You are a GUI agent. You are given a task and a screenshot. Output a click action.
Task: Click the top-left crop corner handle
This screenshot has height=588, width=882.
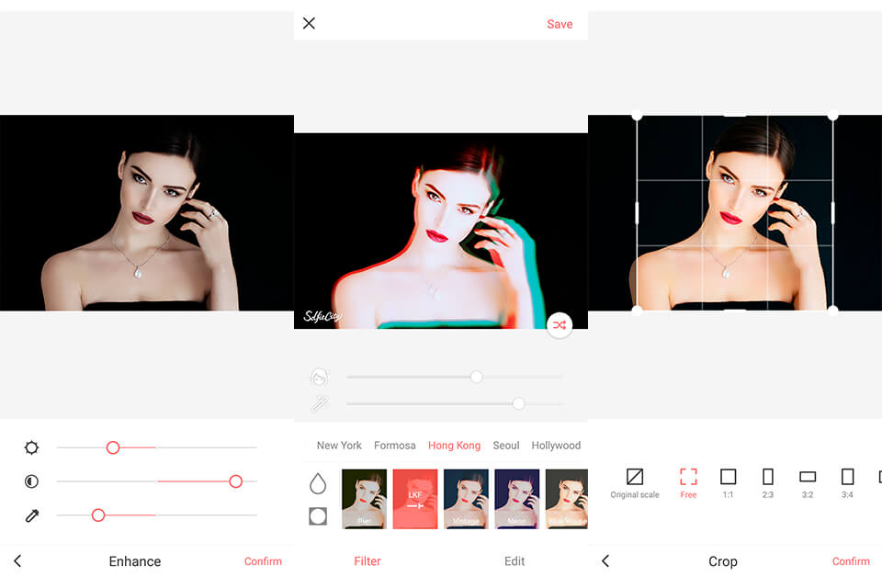pyautogui.click(x=637, y=116)
